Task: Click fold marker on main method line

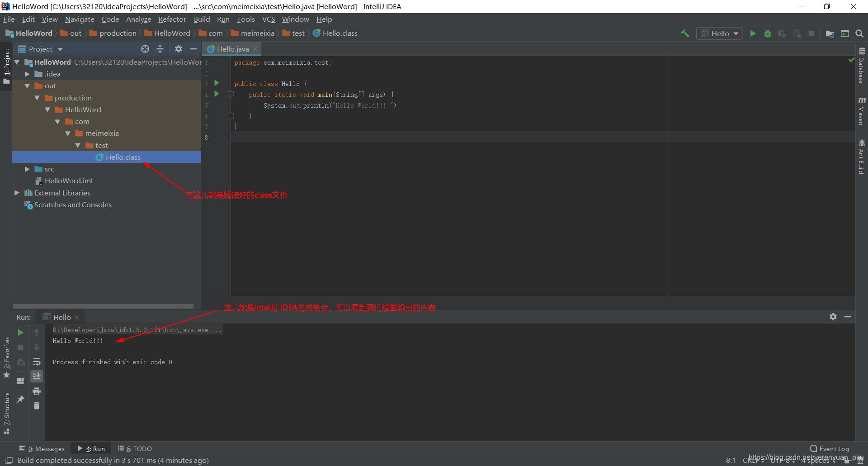Action: click(x=231, y=94)
